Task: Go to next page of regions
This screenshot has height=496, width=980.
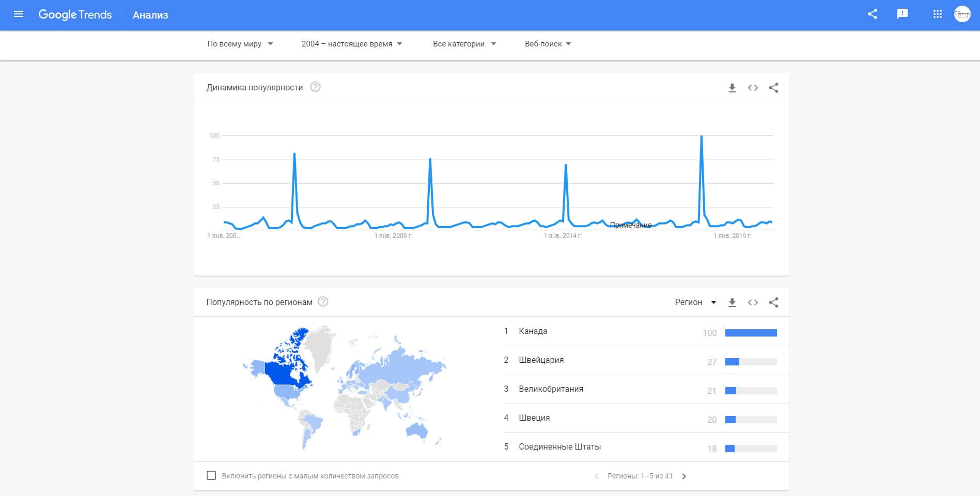Action: [684, 476]
